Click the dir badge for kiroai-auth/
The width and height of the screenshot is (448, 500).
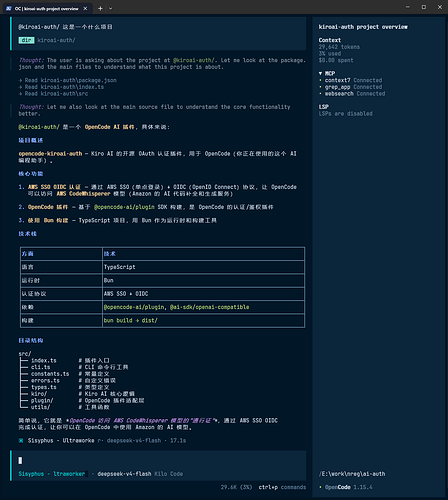tap(26, 40)
